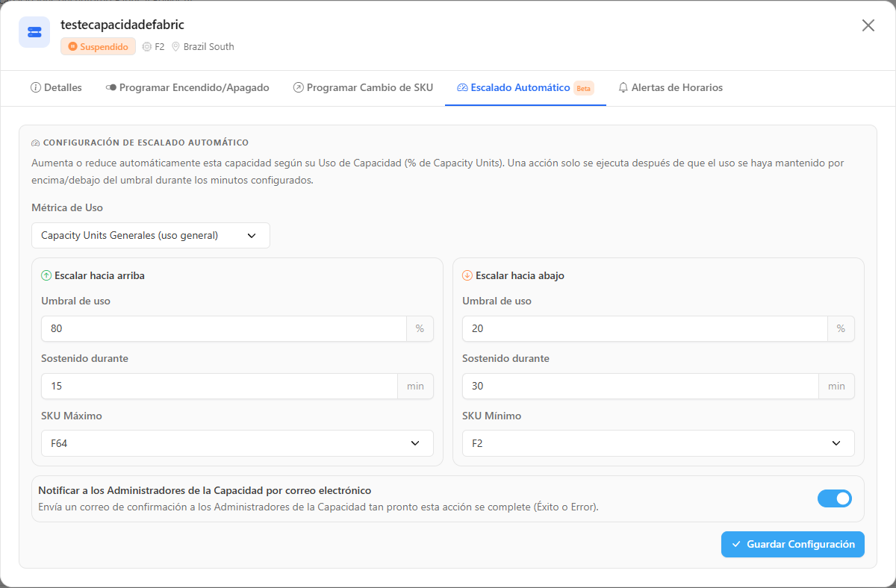Click the scale-down Sostenido durante field with 30
896x588 pixels.
[x=641, y=386]
